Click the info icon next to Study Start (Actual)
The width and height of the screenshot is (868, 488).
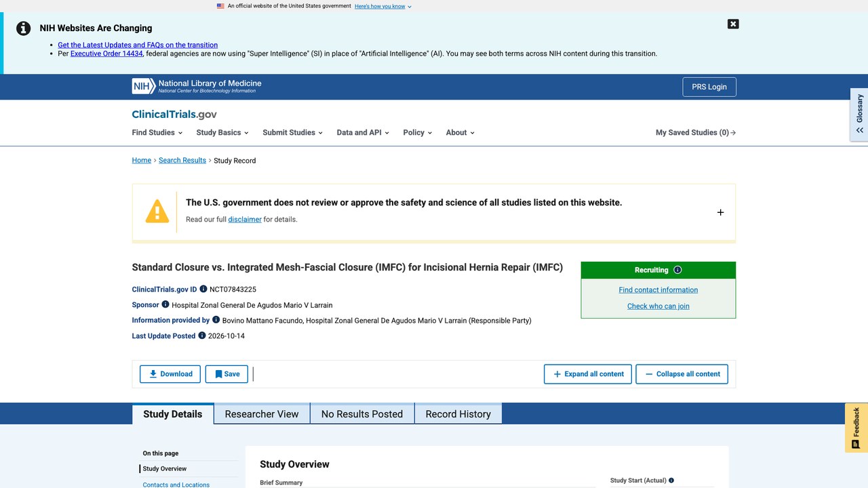671,481
